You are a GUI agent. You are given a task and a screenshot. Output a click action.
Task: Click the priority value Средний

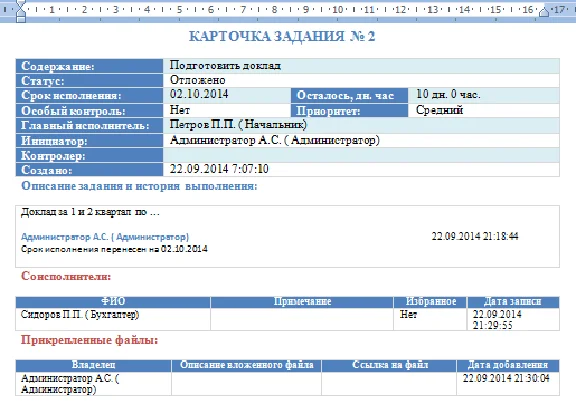pyautogui.click(x=439, y=110)
